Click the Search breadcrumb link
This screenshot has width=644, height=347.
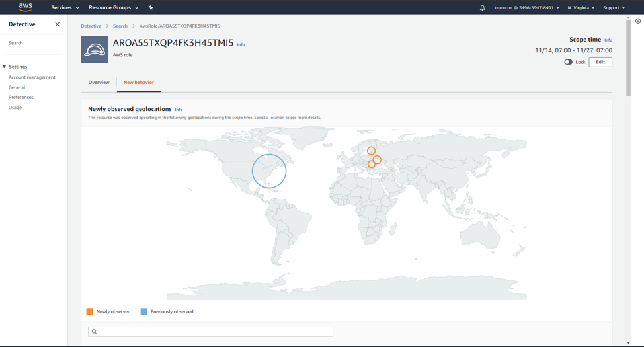pos(120,26)
